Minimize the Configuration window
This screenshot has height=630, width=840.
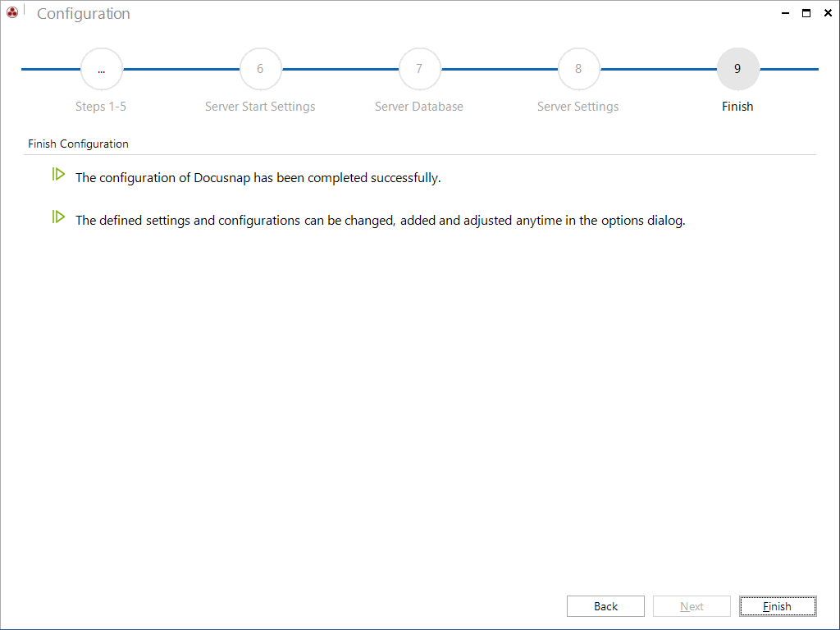pyautogui.click(x=785, y=13)
